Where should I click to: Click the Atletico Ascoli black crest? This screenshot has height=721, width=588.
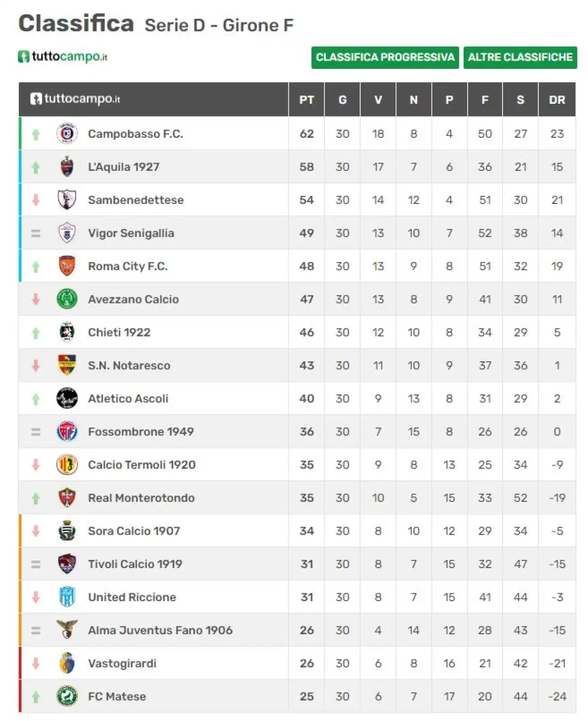pyautogui.click(x=67, y=398)
